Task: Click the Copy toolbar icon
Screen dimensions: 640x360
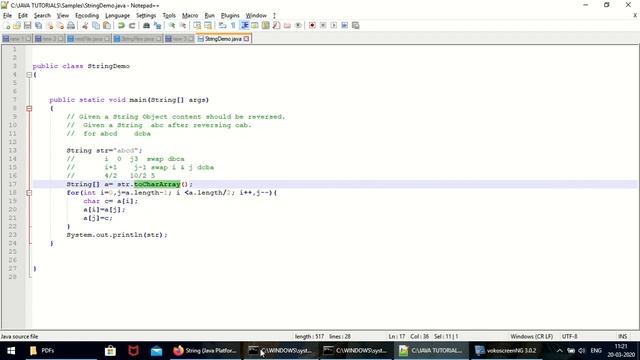Action: [x=96, y=25]
